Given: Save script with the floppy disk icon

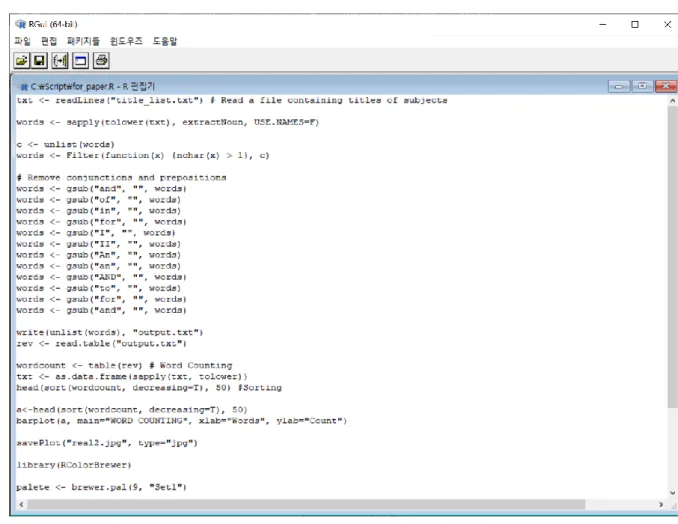Looking at the screenshot, I should [x=39, y=61].
